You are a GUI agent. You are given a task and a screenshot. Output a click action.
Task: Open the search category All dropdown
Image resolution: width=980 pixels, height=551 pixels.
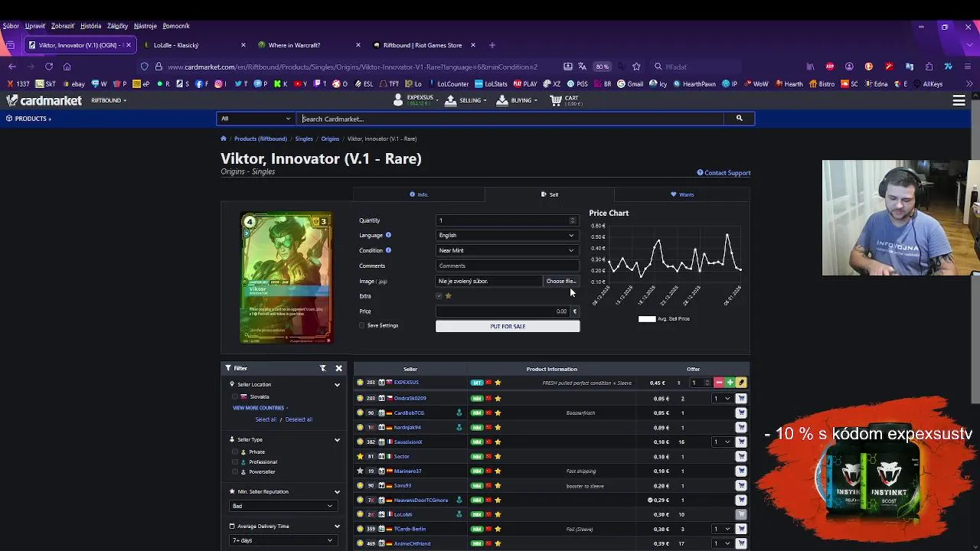(256, 119)
